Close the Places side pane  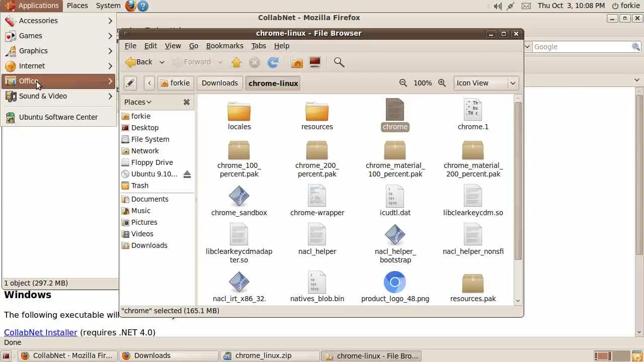(x=187, y=102)
